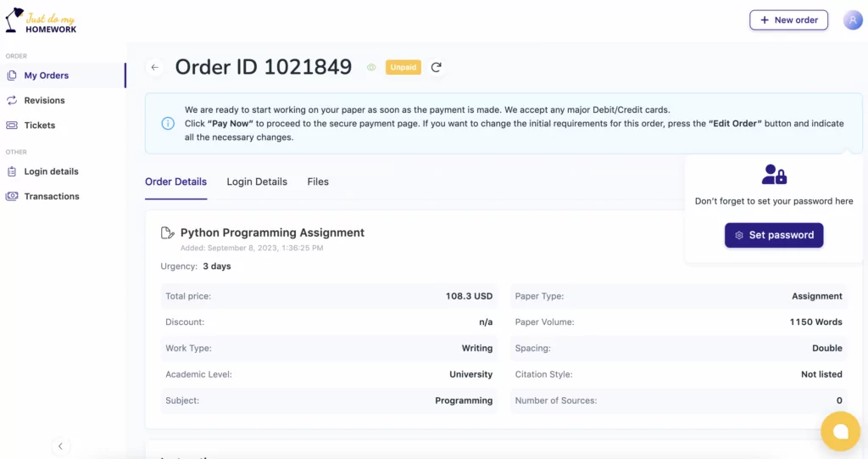
Task: Select the Urgency value 3 days
Action: click(216, 266)
